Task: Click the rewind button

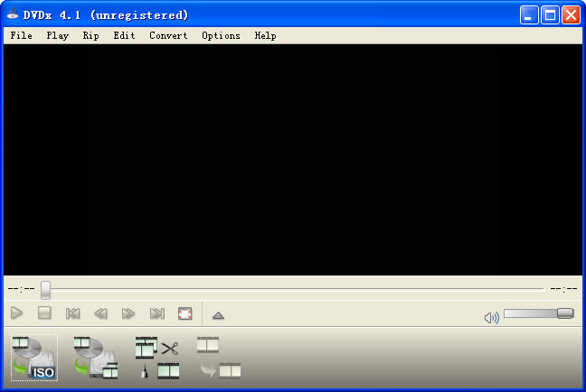Action: (101, 313)
